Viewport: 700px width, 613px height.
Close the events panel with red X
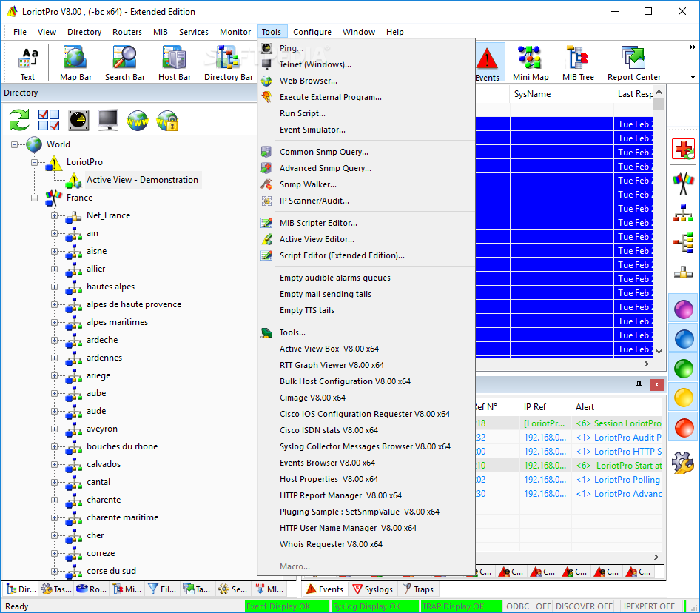(x=656, y=385)
